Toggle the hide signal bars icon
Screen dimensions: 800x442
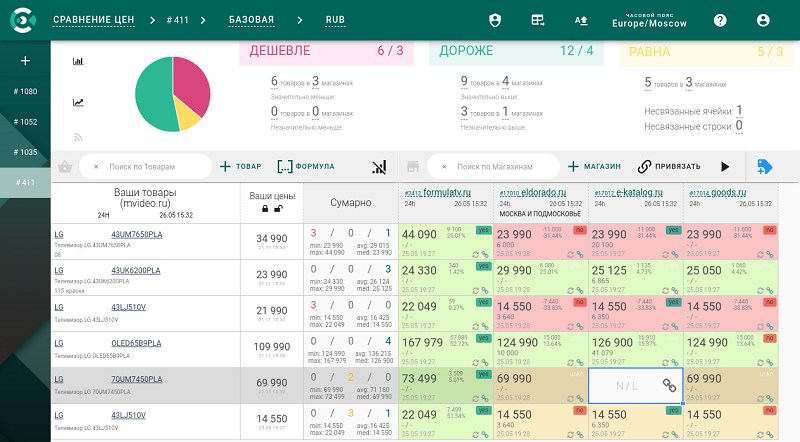pyautogui.click(x=379, y=166)
